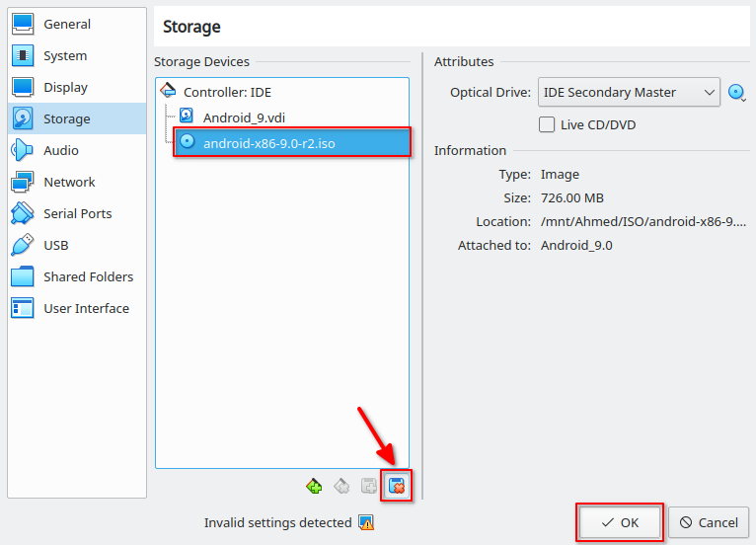The image size is (756, 545).
Task: Go to the USB settings page
Action: coord(77,246)
